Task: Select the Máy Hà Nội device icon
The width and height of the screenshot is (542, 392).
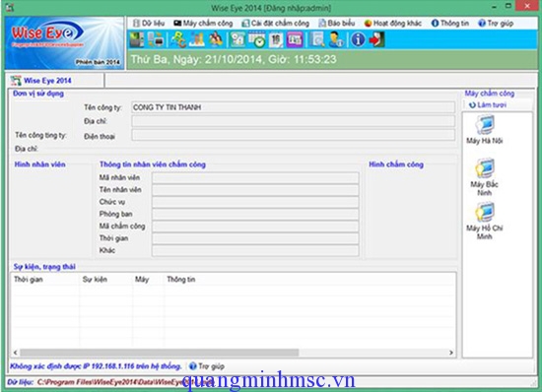Action: [485, 130]
